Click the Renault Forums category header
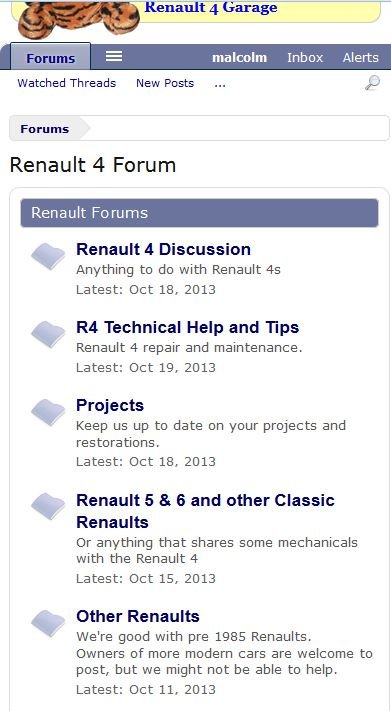Screen dimensions: 391x711 tap(199, 213)
